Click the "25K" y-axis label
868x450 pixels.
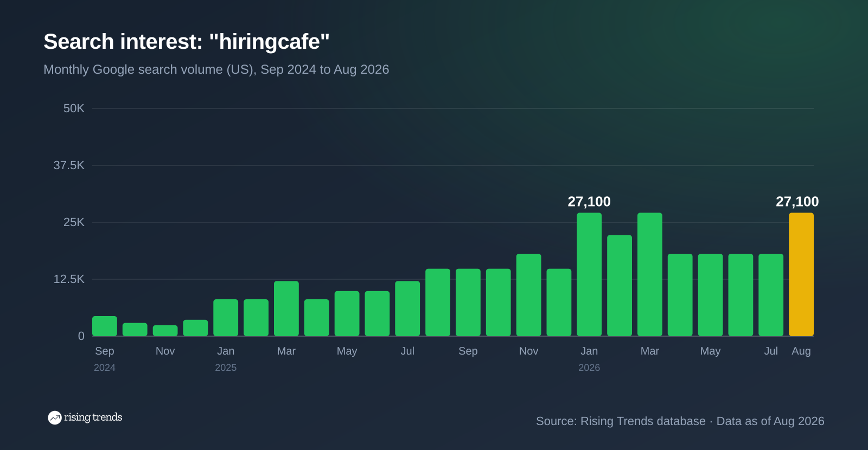74,222
